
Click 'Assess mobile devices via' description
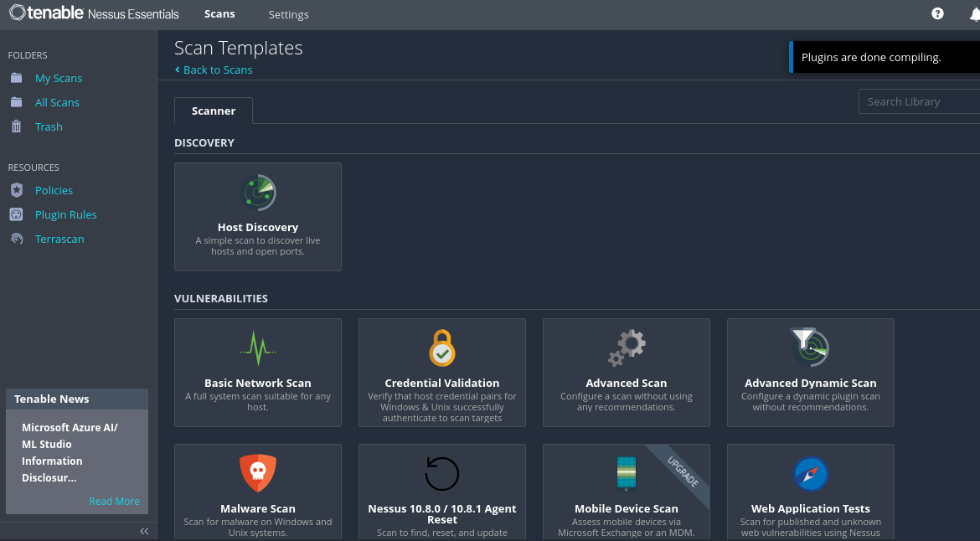(627, 528)
